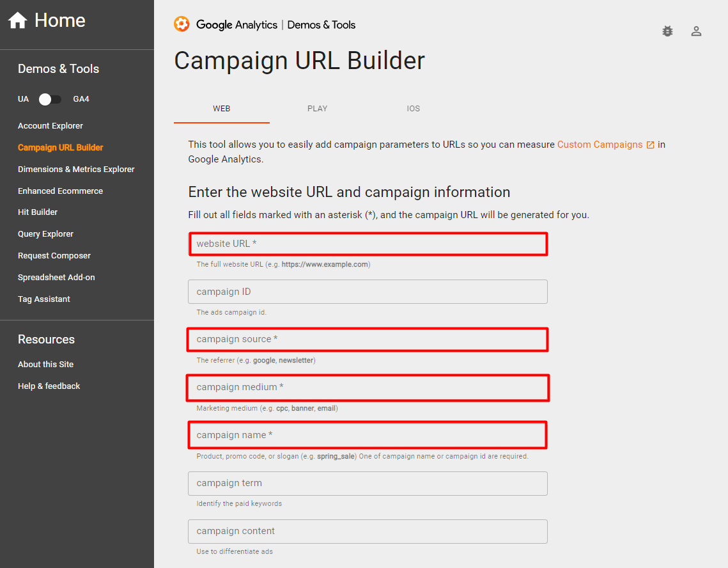Select the WEB tab
728x568 pixels.
click(221, 109)
